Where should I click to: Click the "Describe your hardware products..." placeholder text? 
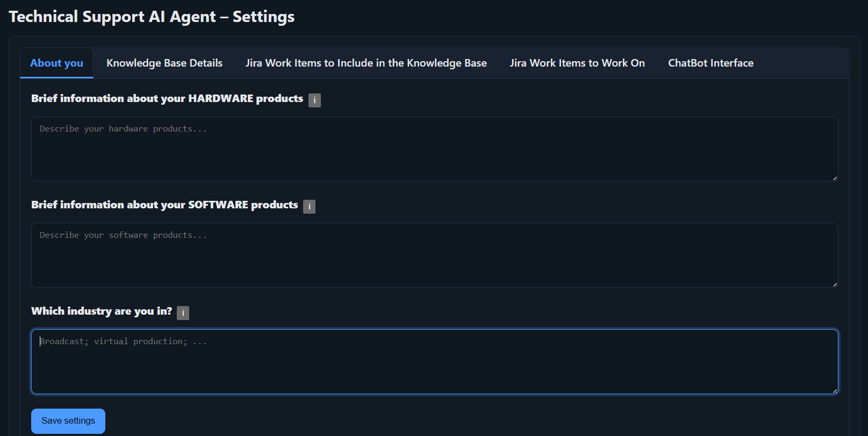pos(123,129)
